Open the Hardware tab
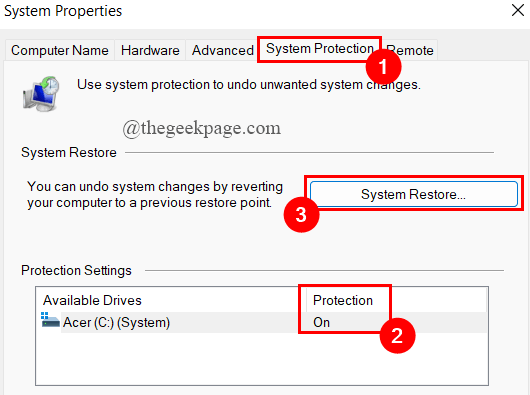Image resolution: width=530 pixels, height=395 pixels. coord(150,50)
